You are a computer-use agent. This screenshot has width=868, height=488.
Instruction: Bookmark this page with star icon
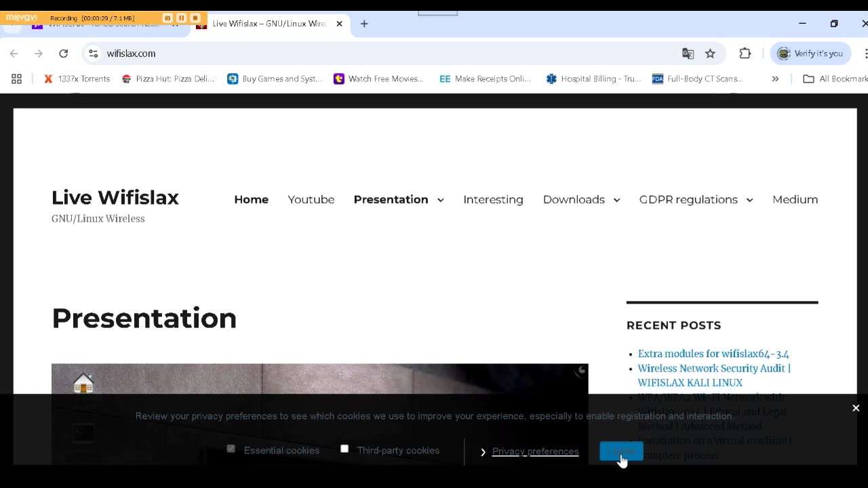(x=710, y=54)
